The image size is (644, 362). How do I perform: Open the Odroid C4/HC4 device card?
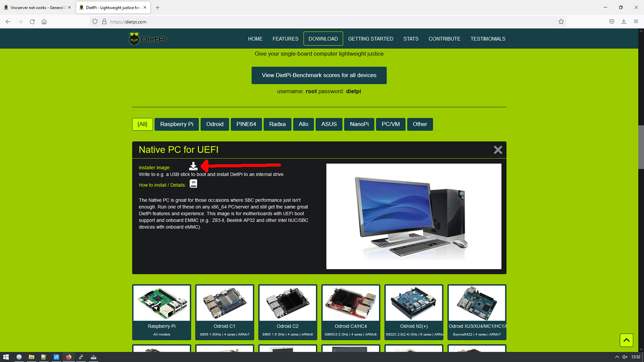(350, 312)
